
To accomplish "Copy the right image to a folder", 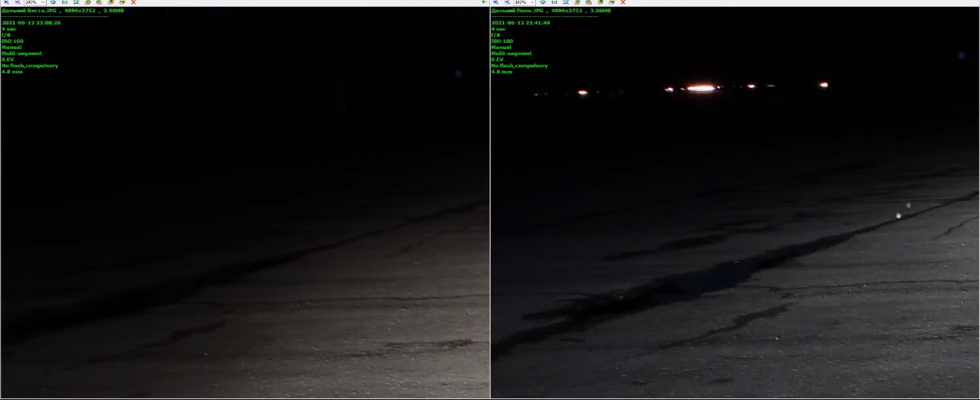I will coord(600,2).
